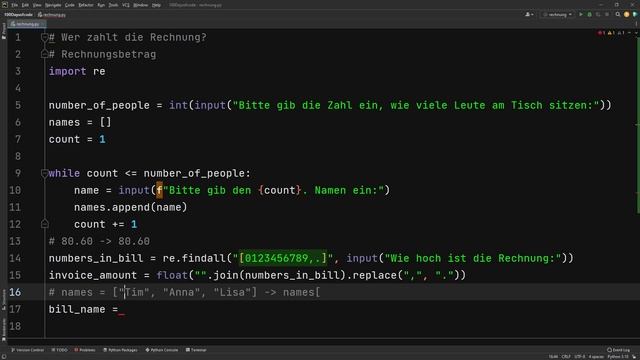Open the Edit menu
This screenshot has height=360, width=640.
(x=25, y=5)
